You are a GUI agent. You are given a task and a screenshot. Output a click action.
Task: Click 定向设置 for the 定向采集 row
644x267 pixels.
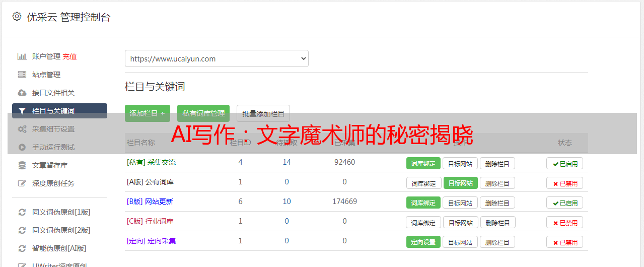point(423,242)
